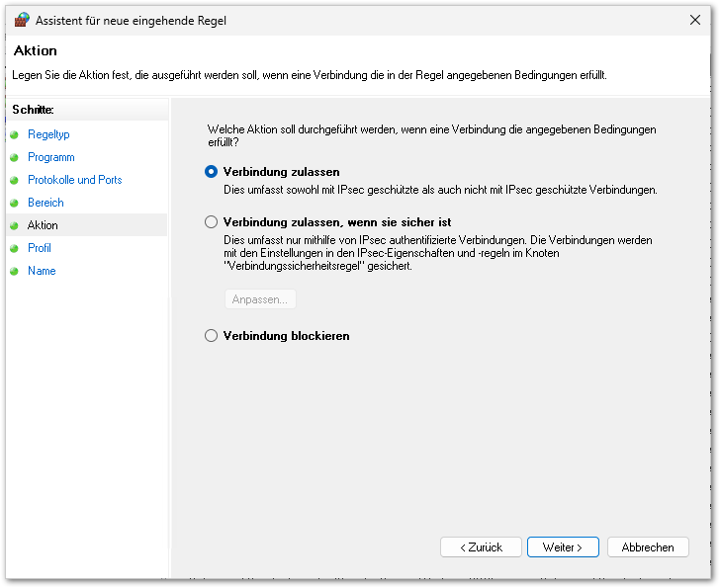Open the Bereich step link
Screen dimensions: 720x588
click(x=45, y=203)
